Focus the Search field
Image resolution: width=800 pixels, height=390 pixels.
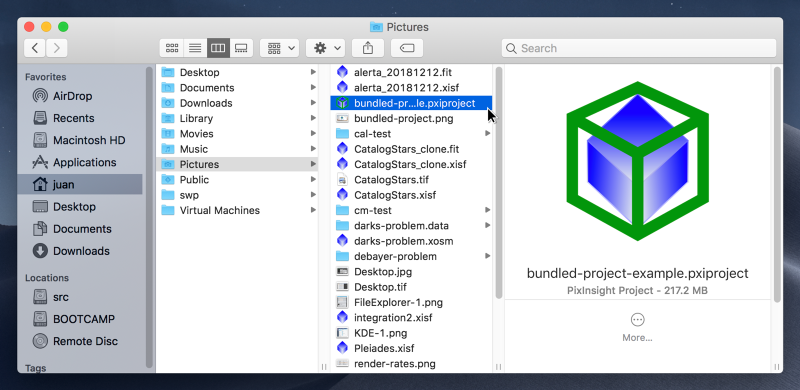(x=639, y=48)
